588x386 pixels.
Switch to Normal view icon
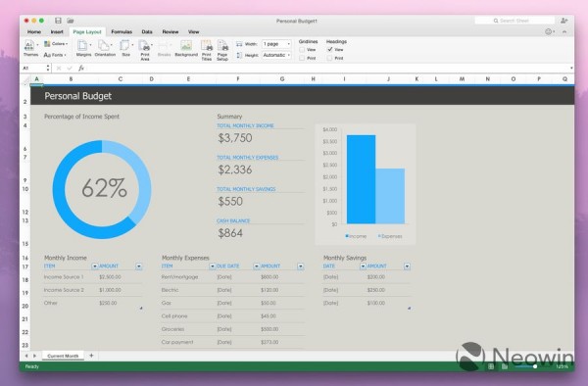coord(491,366)
